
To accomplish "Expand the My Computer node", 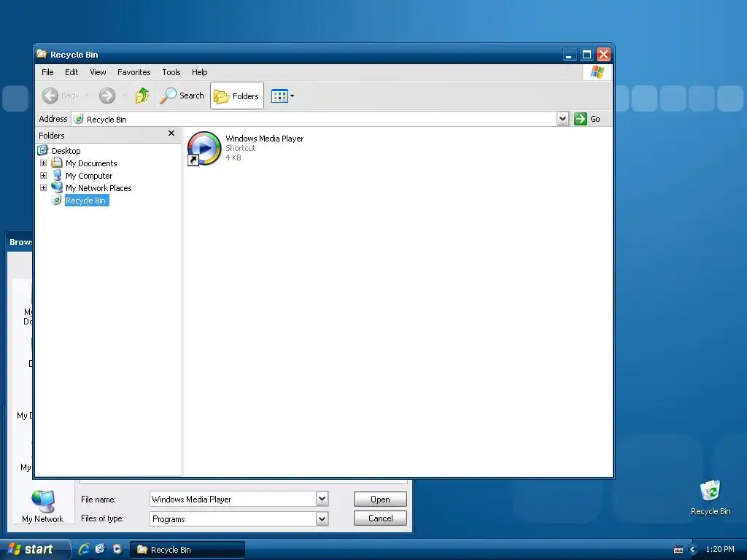I will [43, 176].
